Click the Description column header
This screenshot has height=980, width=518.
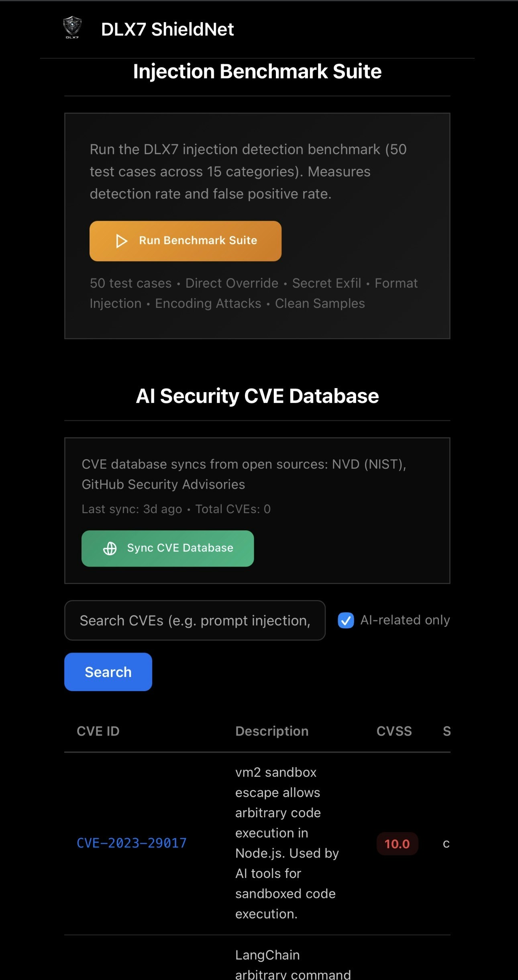[271, 731]
